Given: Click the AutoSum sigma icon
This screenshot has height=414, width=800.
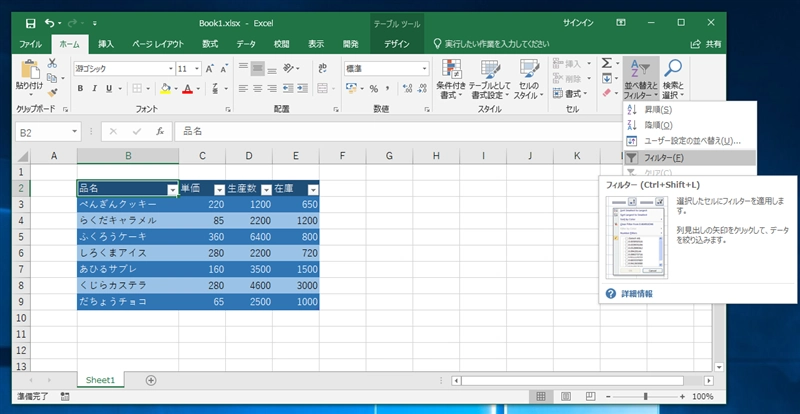Looking at the screenshot, I should [x=606, y=63].
